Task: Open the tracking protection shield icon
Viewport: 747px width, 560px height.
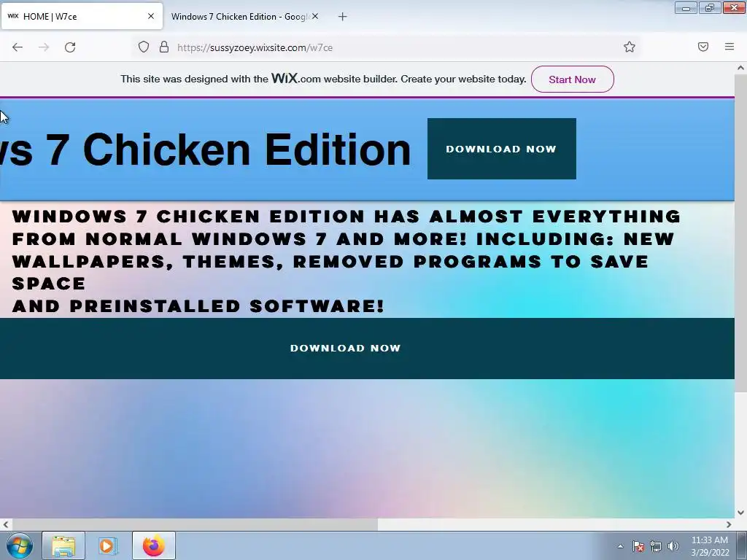Action: pos(144,47)
